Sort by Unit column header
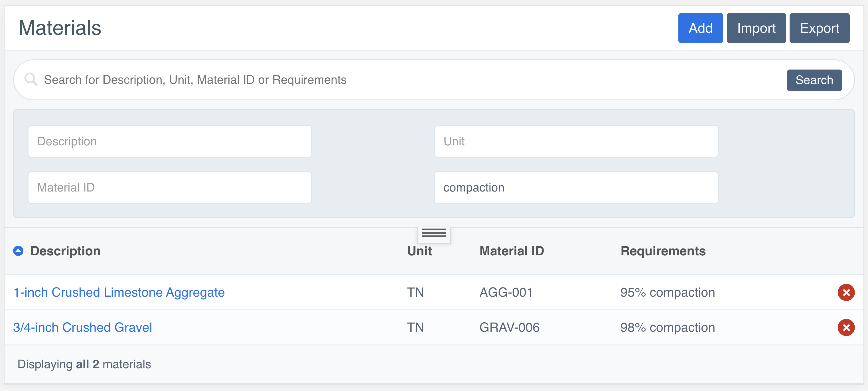868x391 pixels. [x=419, y=251]
